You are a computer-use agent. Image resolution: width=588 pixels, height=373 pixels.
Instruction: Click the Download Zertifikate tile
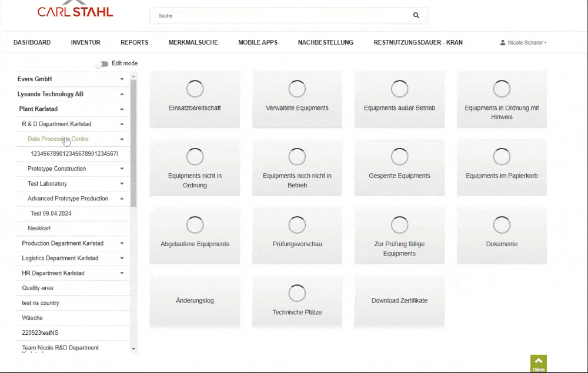coord(399,300)
